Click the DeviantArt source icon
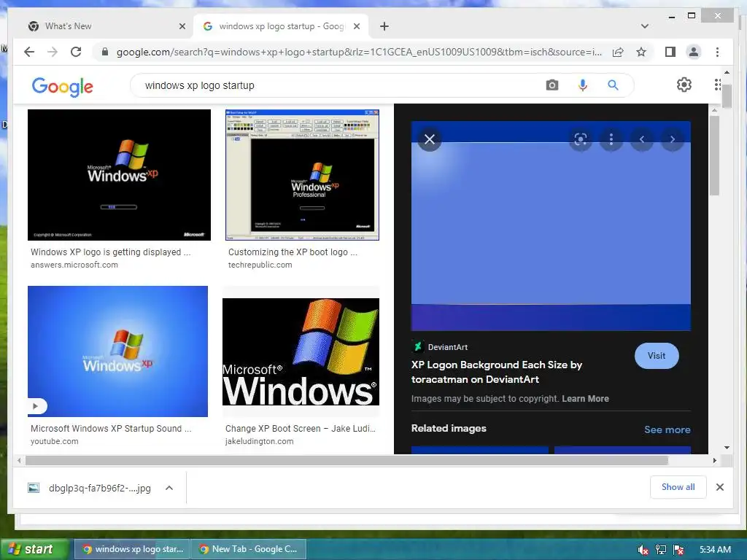 click(x=418, y=346)
